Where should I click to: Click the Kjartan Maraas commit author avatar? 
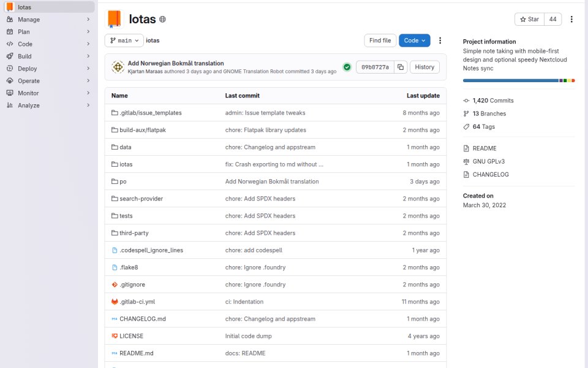click(118, 67)
